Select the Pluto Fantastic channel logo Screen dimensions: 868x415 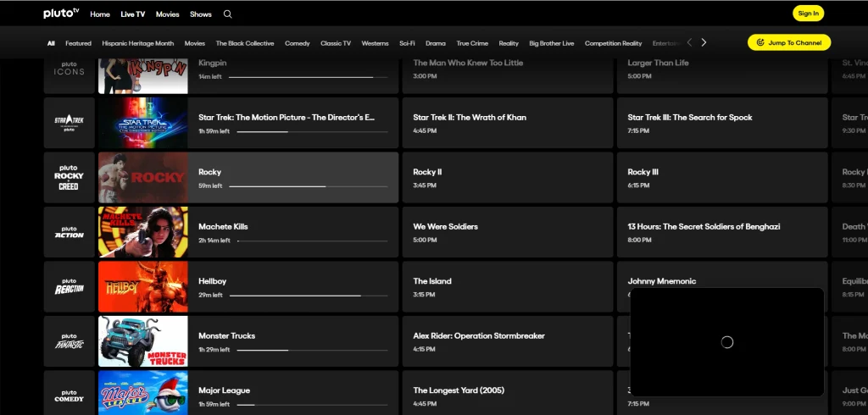(x=70, y=340)
